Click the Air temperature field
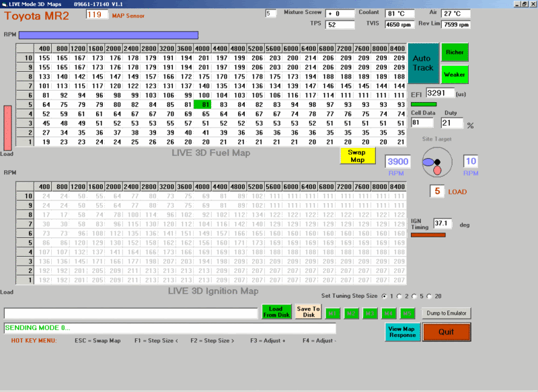This screenshot has height=392, width=538. (x=456, y=13)
